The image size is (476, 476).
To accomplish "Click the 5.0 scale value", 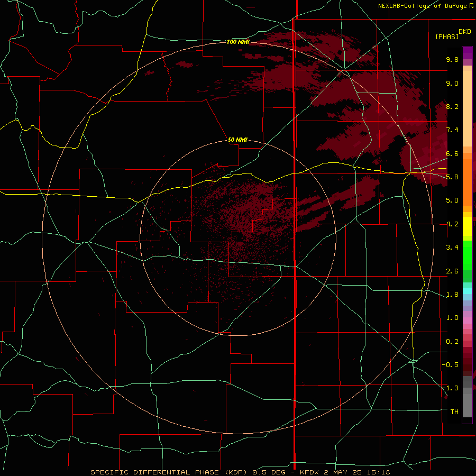I will [x=452, y=200].
